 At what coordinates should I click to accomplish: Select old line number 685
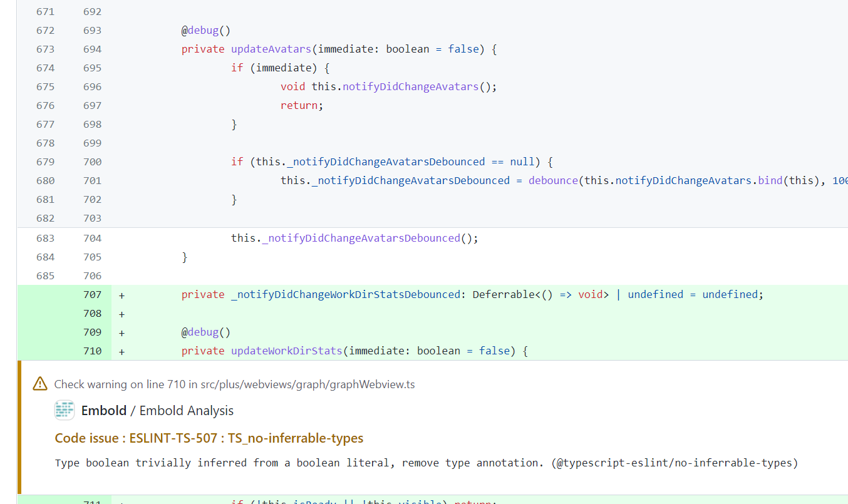point(45,275)
